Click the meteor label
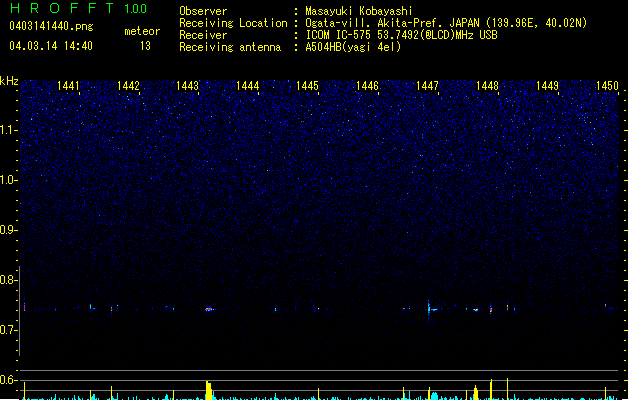The height and width of the screenshot is (400, 629). click(142, 31)
